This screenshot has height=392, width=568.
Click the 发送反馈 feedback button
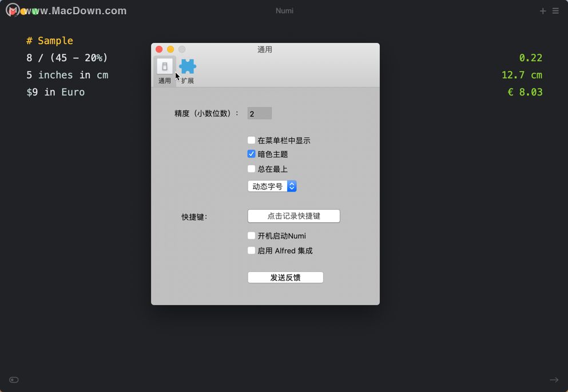[285, 277]
